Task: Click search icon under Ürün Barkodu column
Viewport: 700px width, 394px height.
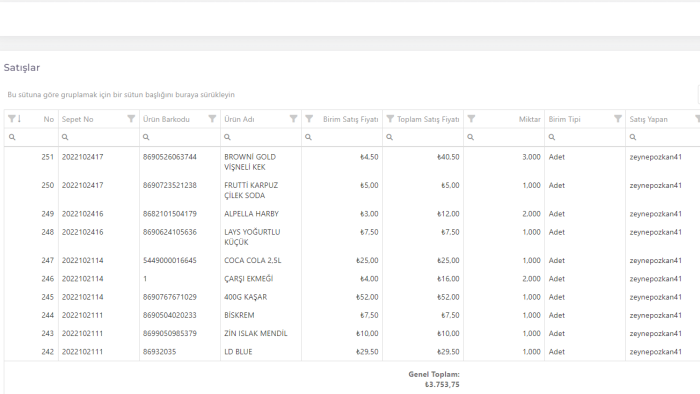Action: pos(146,137)
